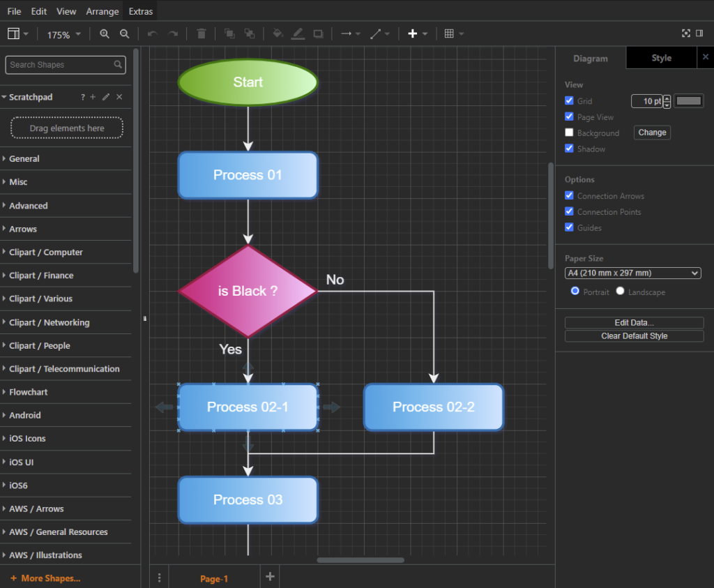Viewport: 714px width, 588px height.
Task: Disable the Grid checkbox
Action: (x=569, y=101)
